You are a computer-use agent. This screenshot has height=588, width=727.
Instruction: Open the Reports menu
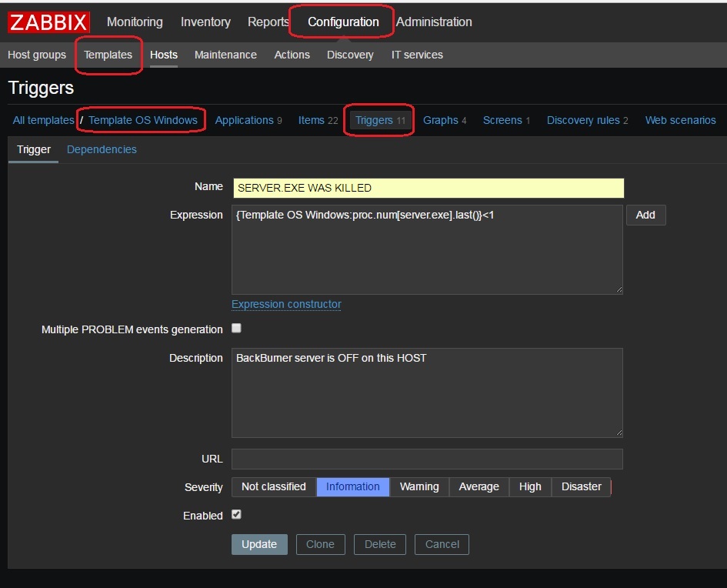268,22
